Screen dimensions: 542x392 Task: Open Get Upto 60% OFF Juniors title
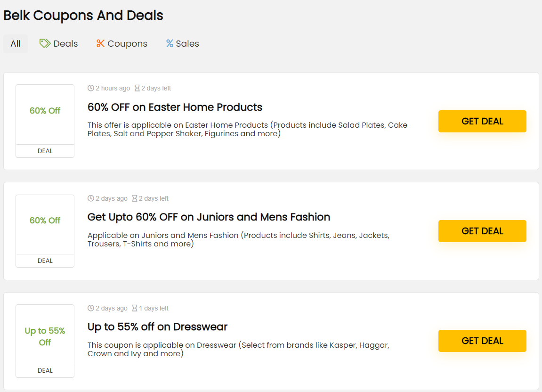point(209,217)
